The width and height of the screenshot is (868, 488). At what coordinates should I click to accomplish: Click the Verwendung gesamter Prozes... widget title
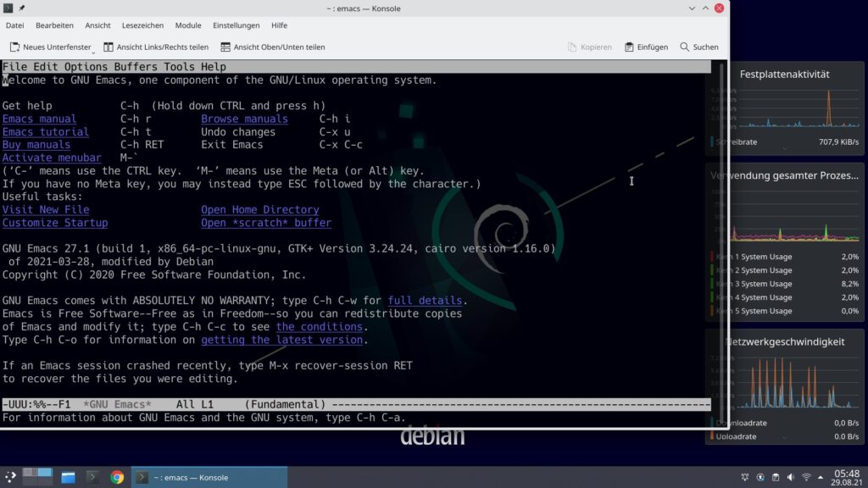(x=784, y=175)
